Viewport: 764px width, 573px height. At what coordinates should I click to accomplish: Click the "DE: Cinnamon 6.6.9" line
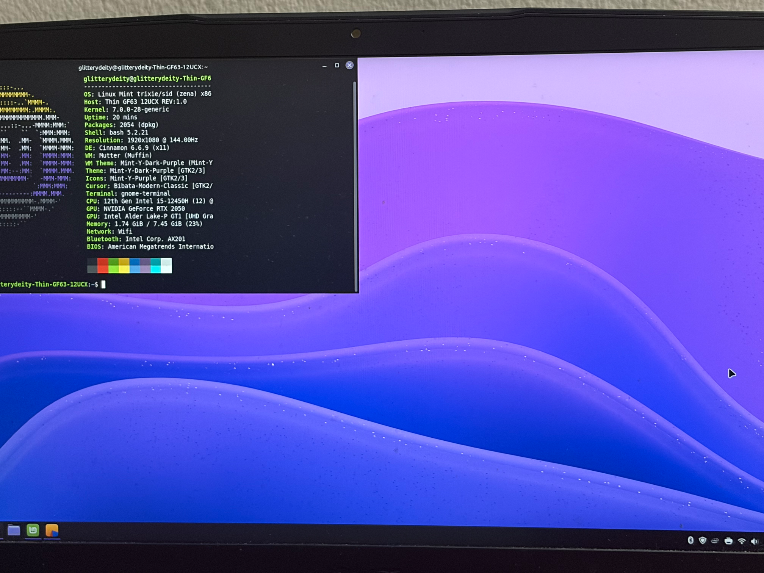(127, 148)
